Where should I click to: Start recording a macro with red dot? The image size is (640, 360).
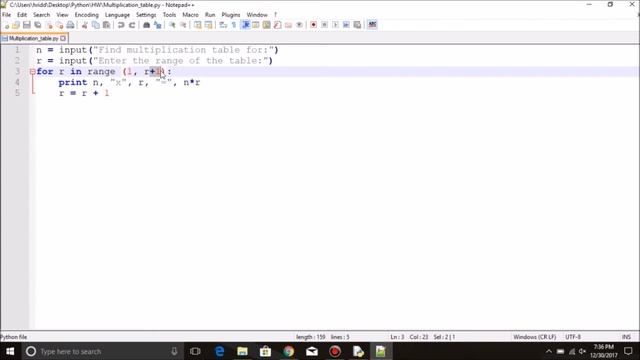[x=313, y=25]
